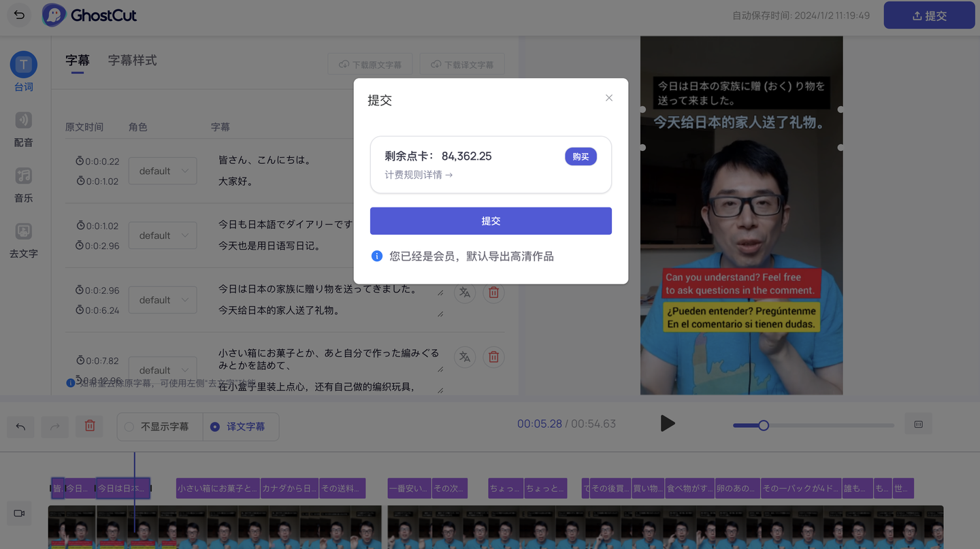Screen dimensions: 980x549
Task: Open the 去文字 (remove text) sidebar panel
Action: pos(24,240)
